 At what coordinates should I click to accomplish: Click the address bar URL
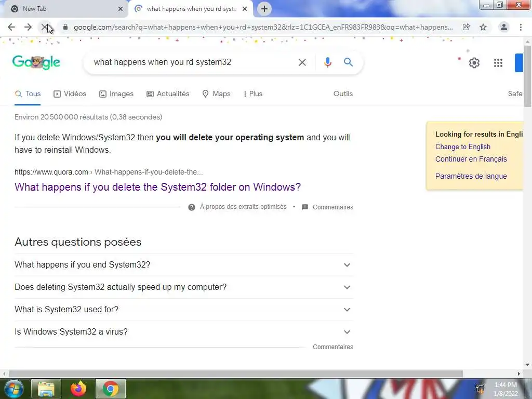pos(263,27)
